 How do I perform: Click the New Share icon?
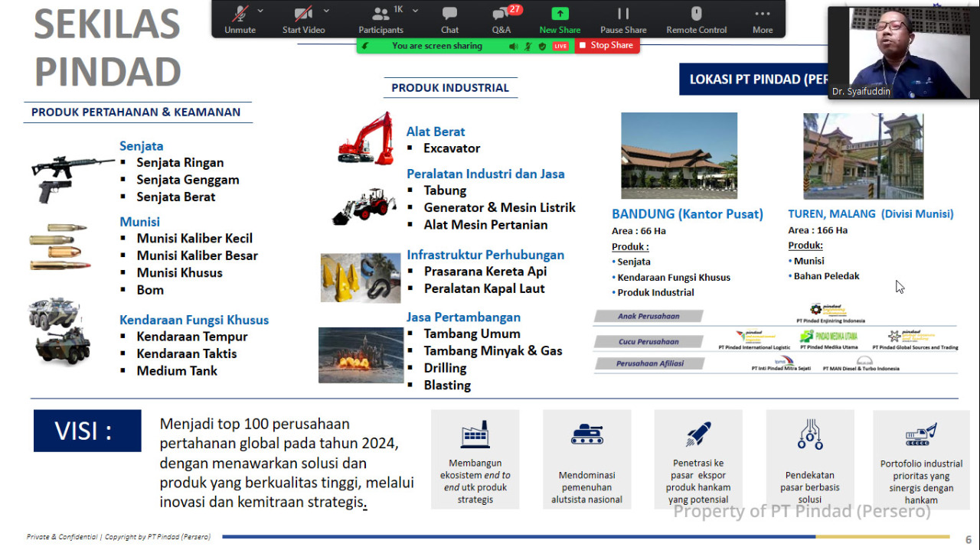coord(560,18)
